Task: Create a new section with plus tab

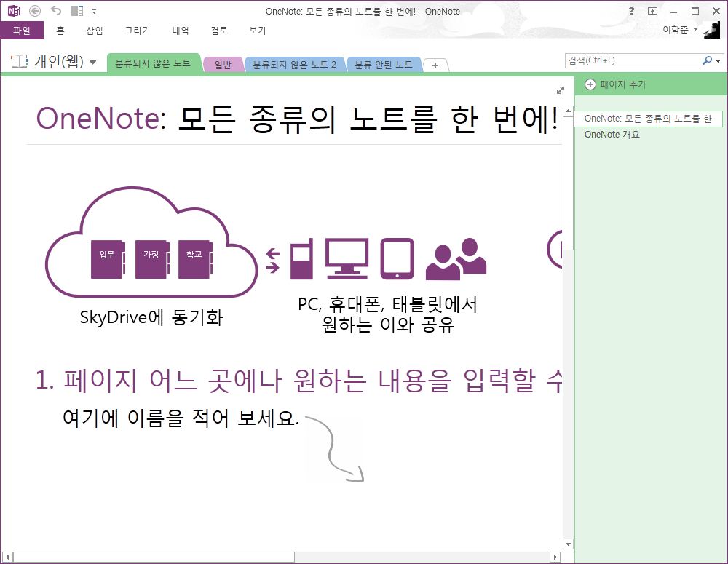Action: (x=435, y=65)
